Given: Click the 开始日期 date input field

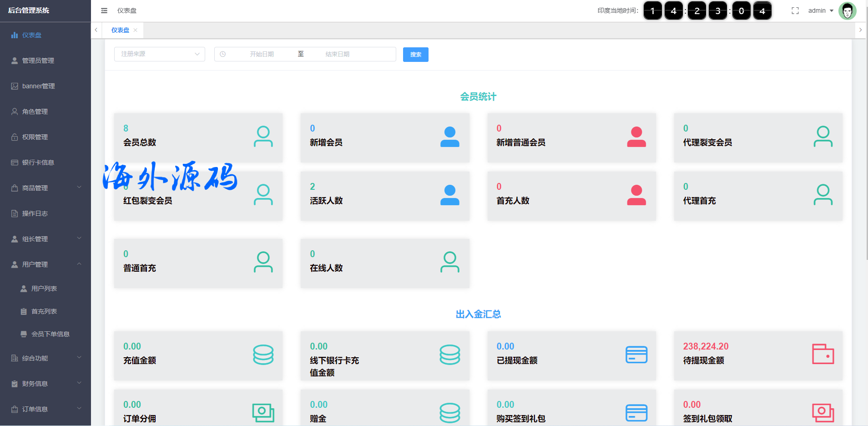Looking at the screenshot, I should [x=262, y=54].
